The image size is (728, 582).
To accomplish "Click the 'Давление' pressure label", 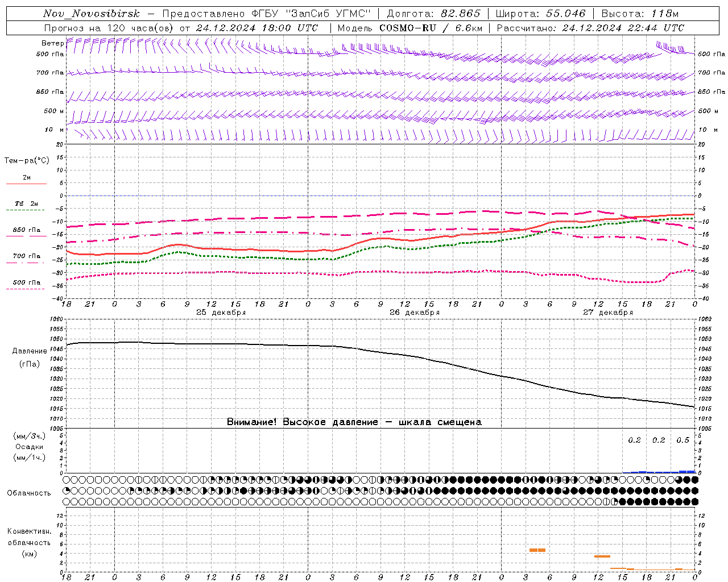I will pyautogui.click(x=30, y=351).
